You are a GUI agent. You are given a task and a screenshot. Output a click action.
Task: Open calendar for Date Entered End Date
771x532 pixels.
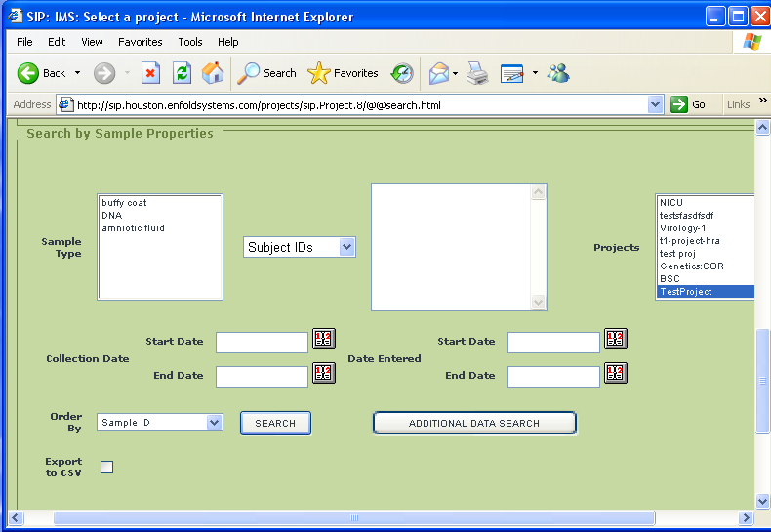[x=616, y=373]
